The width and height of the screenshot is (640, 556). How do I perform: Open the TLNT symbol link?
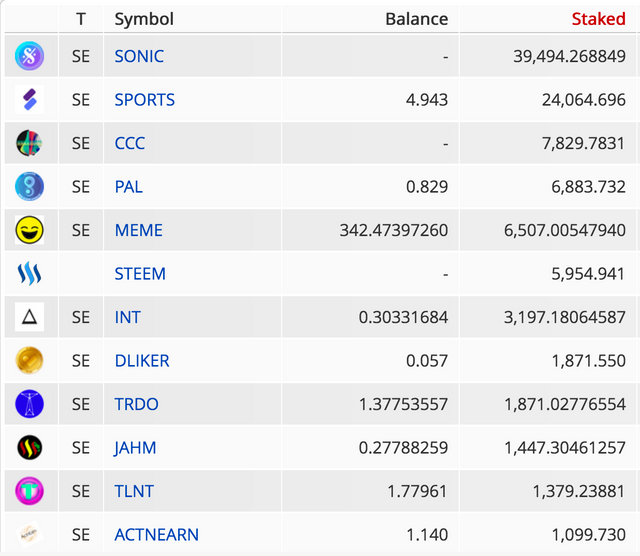point(134,491)
